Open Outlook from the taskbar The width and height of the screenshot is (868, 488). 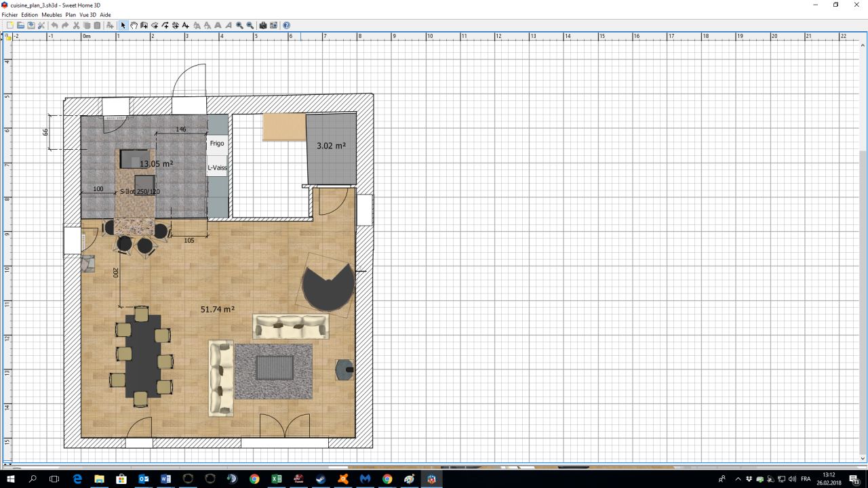pos(144,479)
